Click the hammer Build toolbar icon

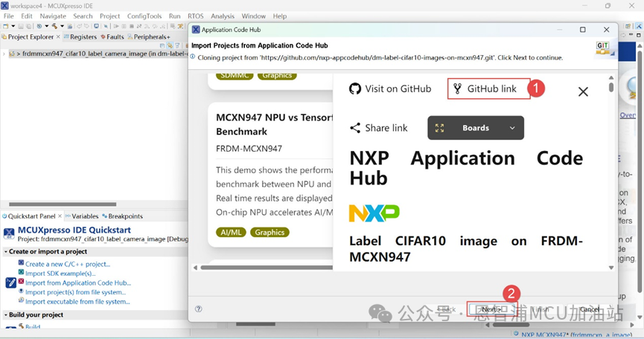(x=54, y=26)
